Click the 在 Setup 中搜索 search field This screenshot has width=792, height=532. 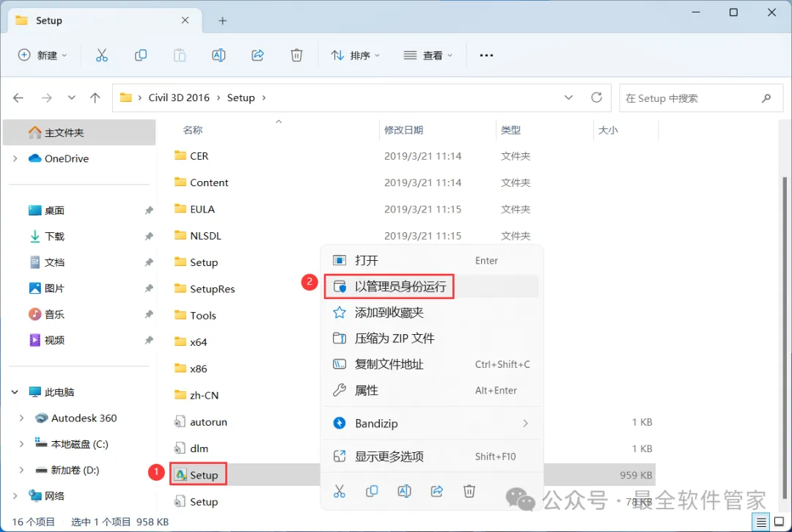coord(701,98)
